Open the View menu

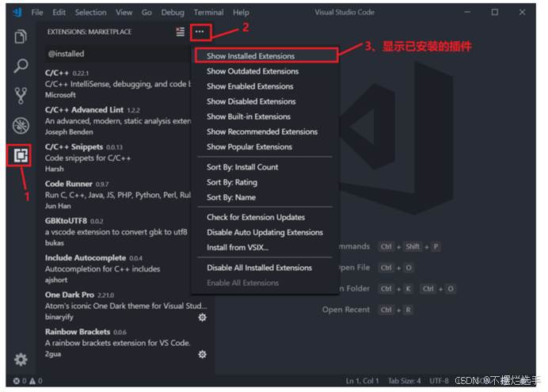click(124, 13)
